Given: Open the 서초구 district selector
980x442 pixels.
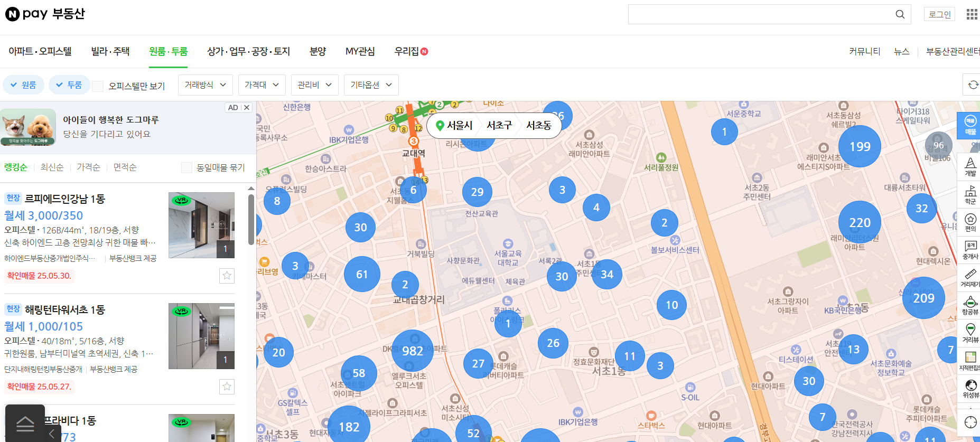Looking at the screenshot, I should [x=499, y=125].
